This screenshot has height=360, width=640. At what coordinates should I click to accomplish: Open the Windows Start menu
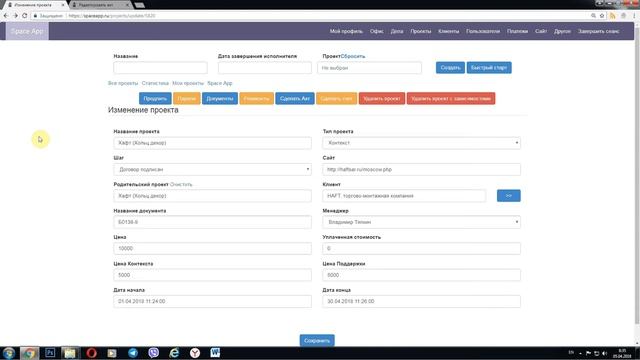[x=9, y=353]
